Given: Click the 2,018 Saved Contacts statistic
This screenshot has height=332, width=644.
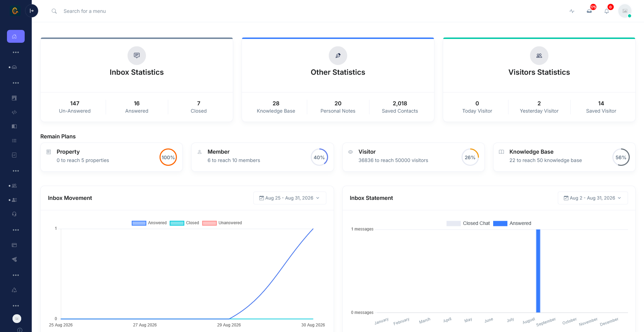Looking at the screenshot, I should (x=400, y=107).
